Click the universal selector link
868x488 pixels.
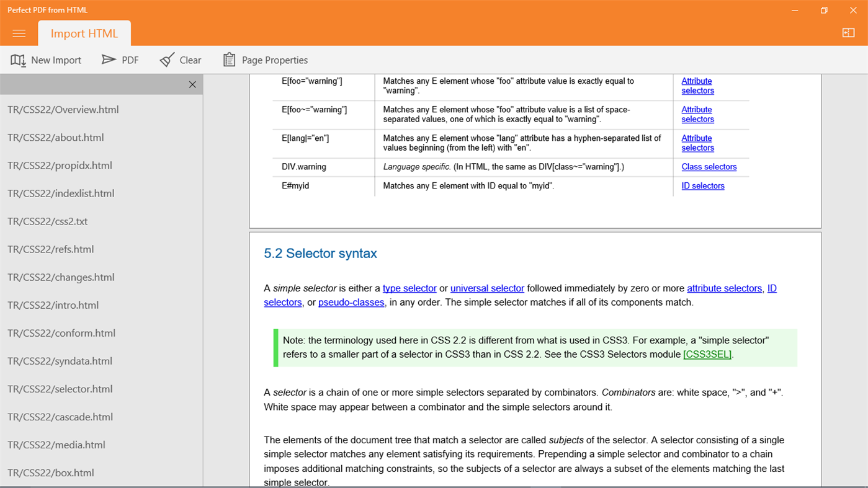(487, 288)
